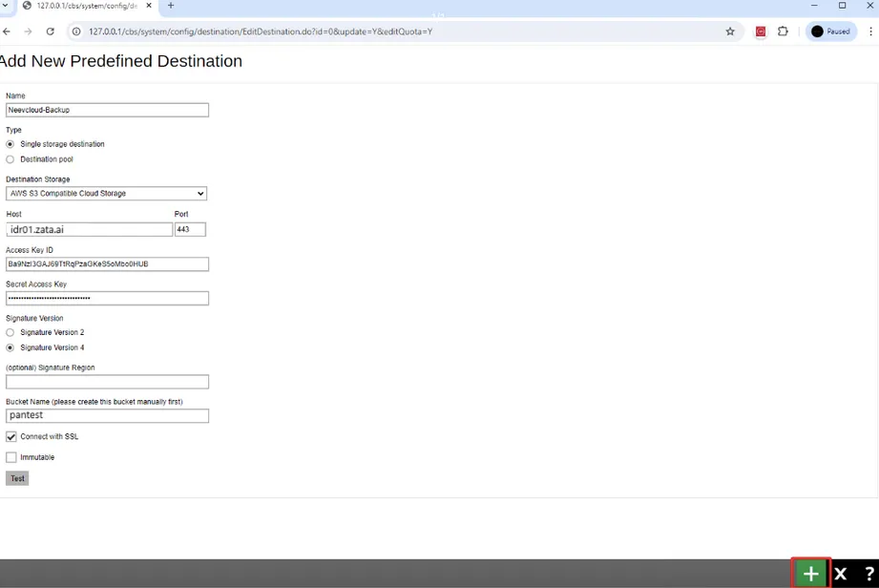Open a new browser tab

pyautogui.click(x=171, y=6)
